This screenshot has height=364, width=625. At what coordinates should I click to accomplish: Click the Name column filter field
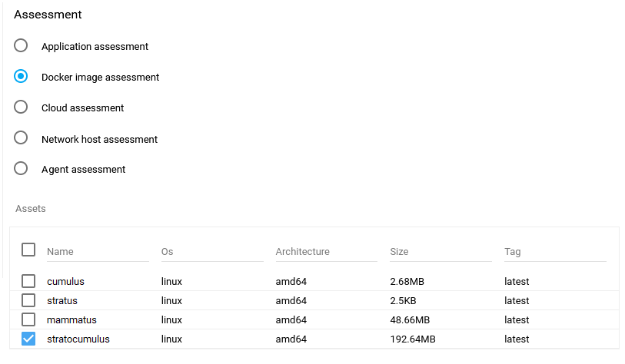coord(98,252)
